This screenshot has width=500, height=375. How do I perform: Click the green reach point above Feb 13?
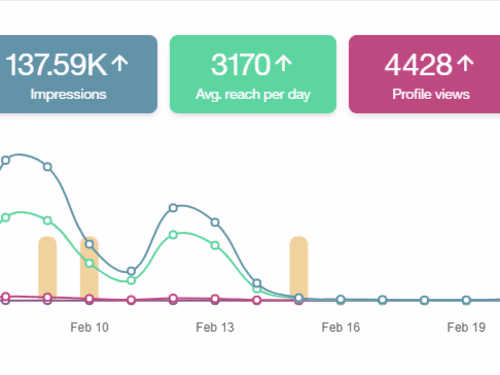[x=215, y=246]
